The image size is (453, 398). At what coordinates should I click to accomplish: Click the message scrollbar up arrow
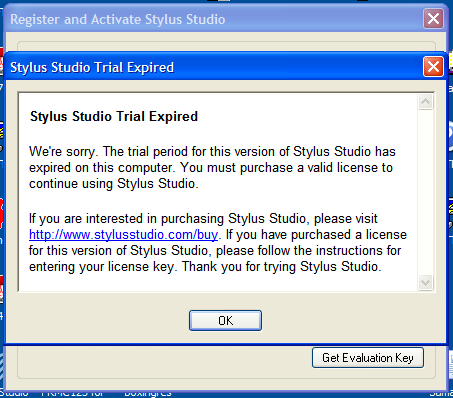(x=425, y=101)
